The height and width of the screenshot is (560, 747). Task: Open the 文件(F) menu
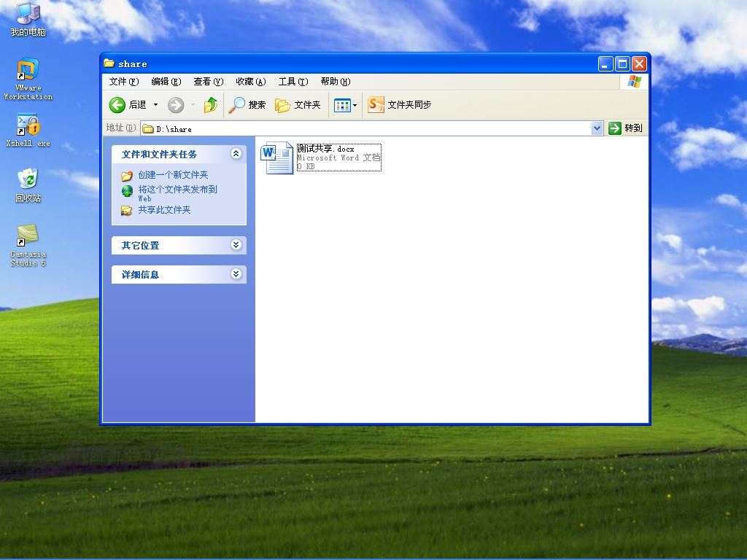(x=124, y=82)
